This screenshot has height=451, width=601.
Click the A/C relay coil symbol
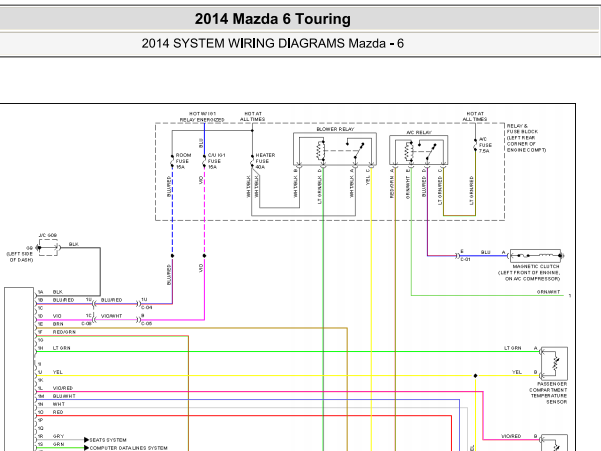409,151
